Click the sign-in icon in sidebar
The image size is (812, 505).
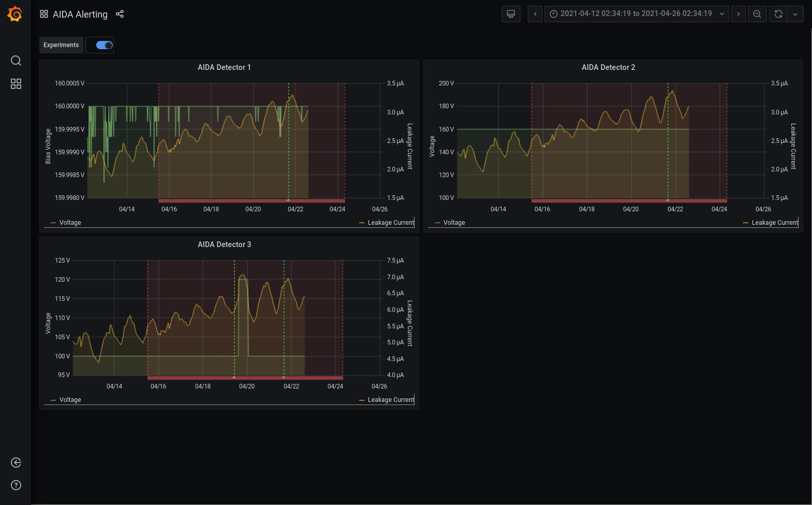(x=16, y=463)
